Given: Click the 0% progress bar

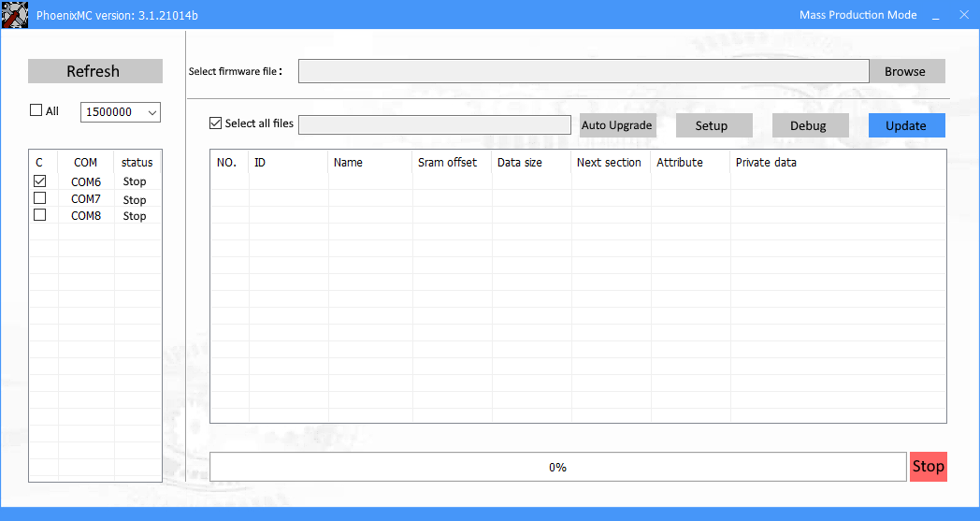Looking at the screenshot, I should point(558,467).
